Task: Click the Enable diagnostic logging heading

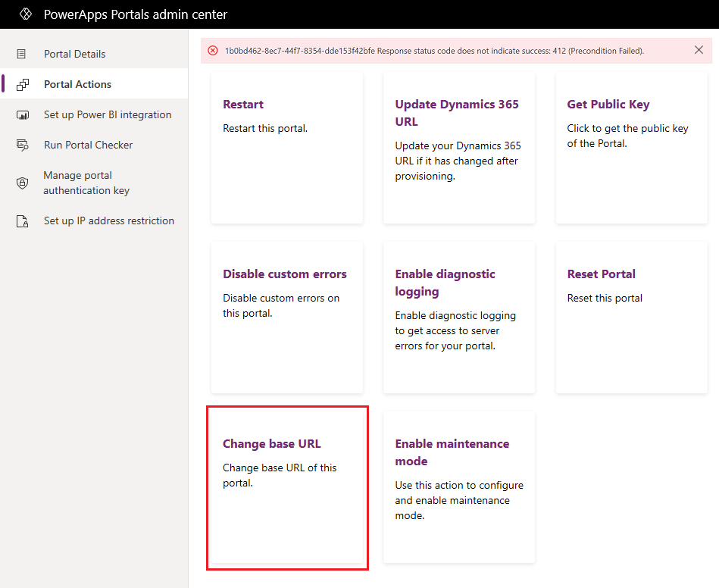Action: [445, 283]
